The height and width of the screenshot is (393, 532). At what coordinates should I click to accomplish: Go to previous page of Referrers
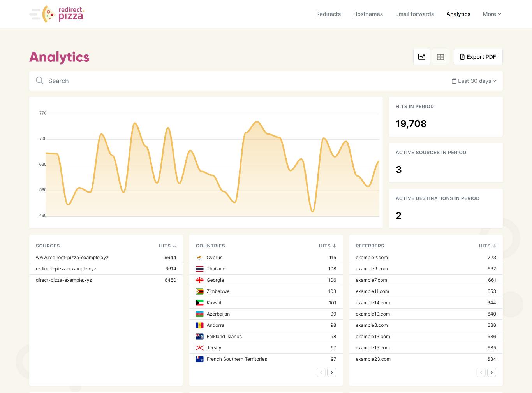point(481,372)
